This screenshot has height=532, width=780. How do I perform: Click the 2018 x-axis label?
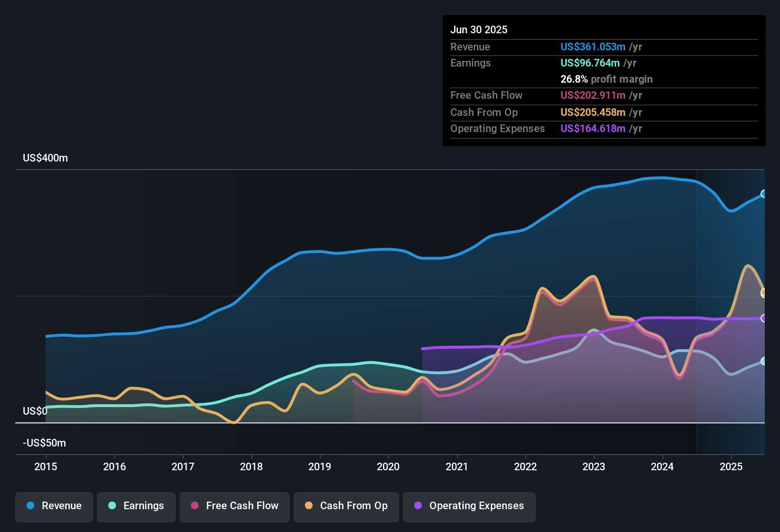click(251, 467)
